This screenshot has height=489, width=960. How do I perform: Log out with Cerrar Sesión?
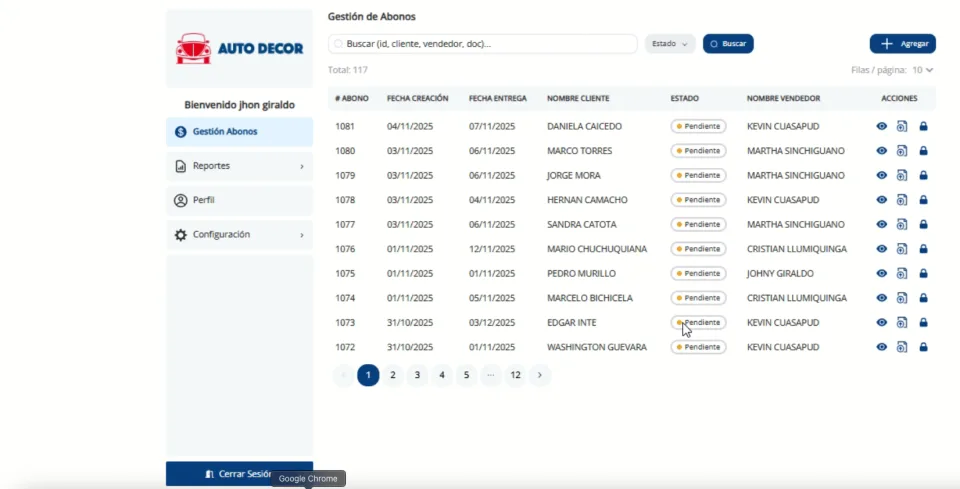pyautogui.click(x=239, y=474)
